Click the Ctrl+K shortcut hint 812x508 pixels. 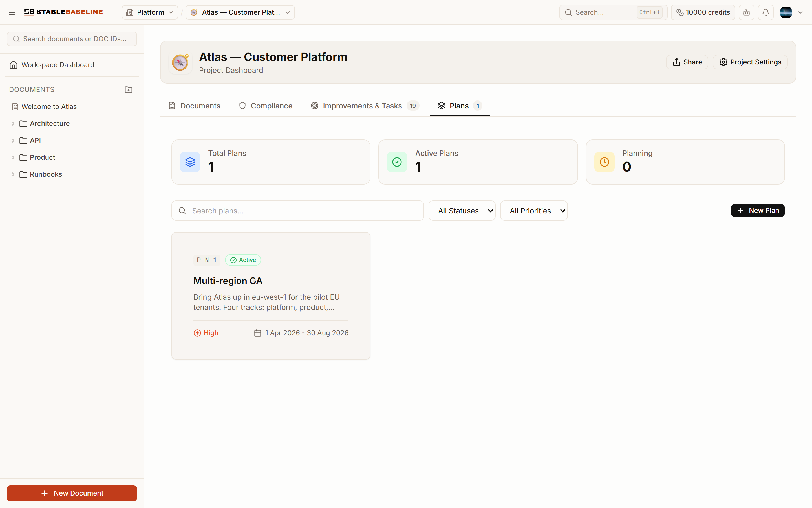(x=649, y=12)
